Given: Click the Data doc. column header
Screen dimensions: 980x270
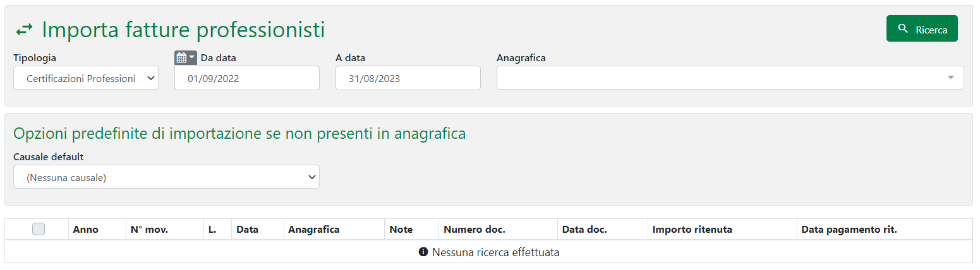Looking at the screenshot, I should (584, 230).
